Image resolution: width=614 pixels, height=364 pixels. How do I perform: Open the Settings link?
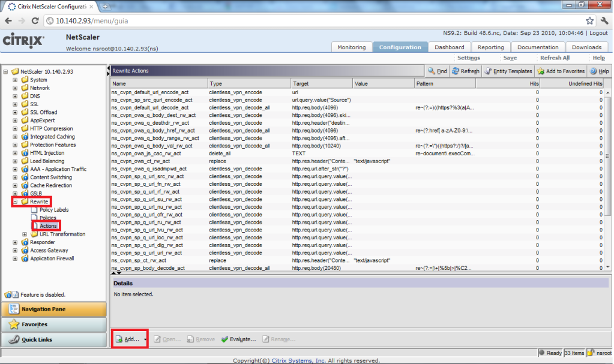pos(469,58)
